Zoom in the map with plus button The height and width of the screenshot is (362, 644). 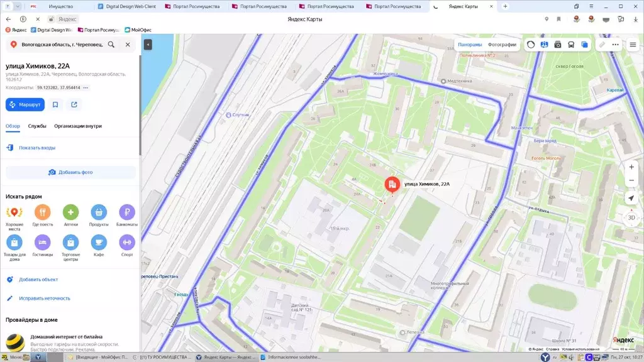(x=631, y=167)
